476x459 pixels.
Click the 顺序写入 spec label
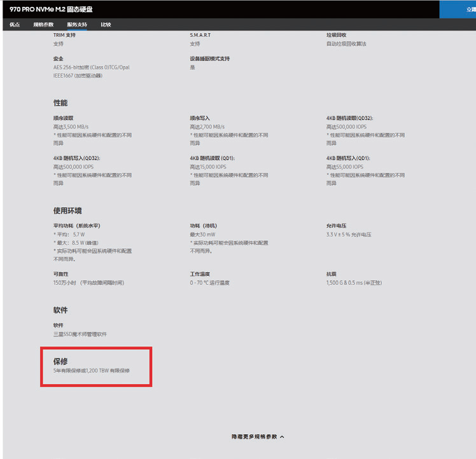pyautogui.click(x=200, y=118)
